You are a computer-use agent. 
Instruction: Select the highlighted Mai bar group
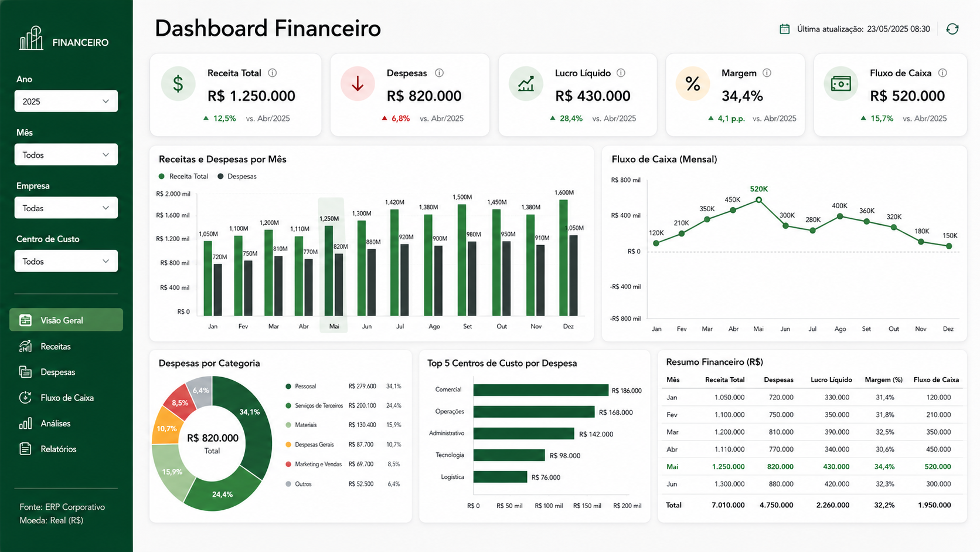click(334, 265)
